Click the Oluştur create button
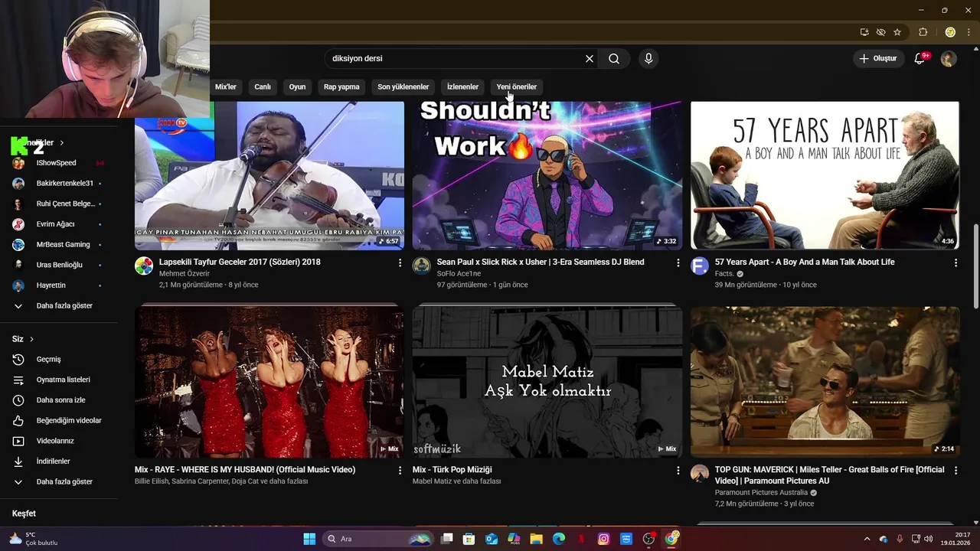 (x=877, y=58)
